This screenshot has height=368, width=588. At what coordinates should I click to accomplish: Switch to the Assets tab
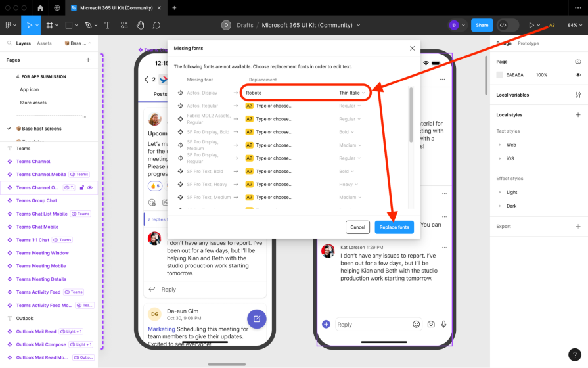point(44,43)
